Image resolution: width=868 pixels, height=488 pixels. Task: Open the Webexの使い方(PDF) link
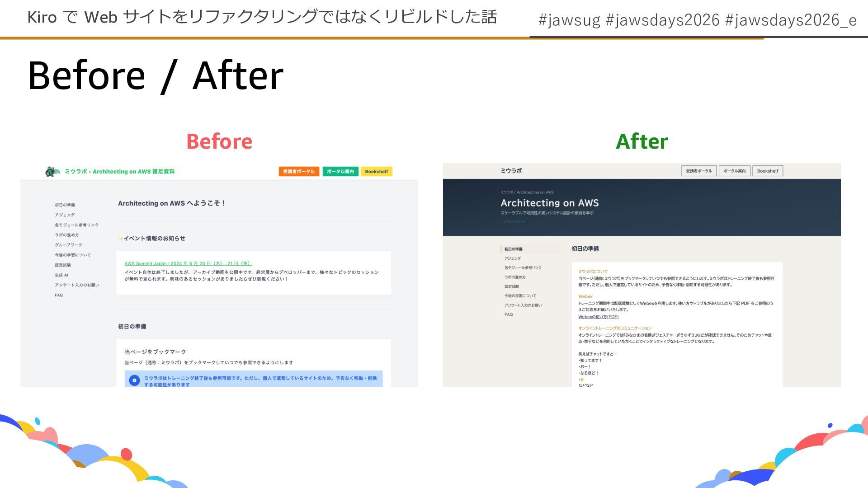(x=598, y=317)
